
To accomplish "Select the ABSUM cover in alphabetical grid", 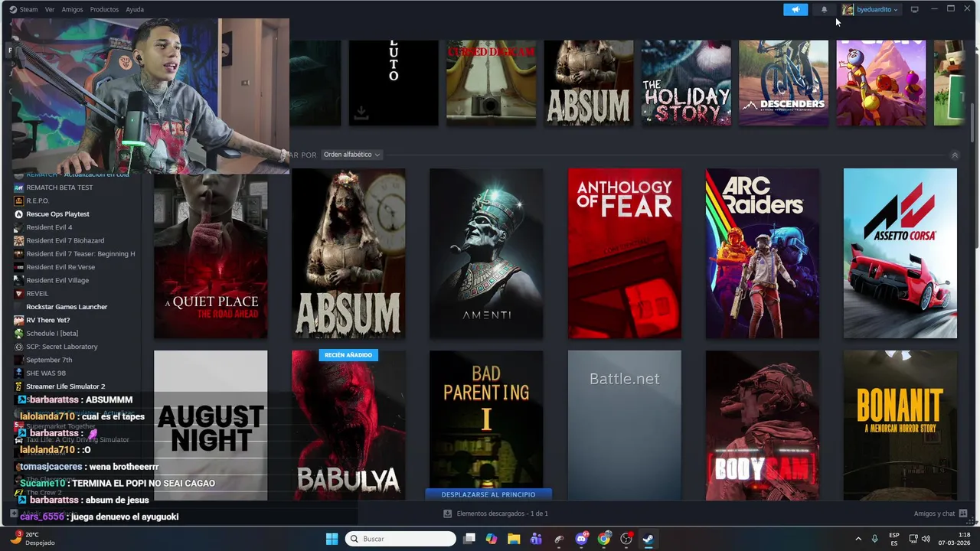I will click(x=348, y=253).
